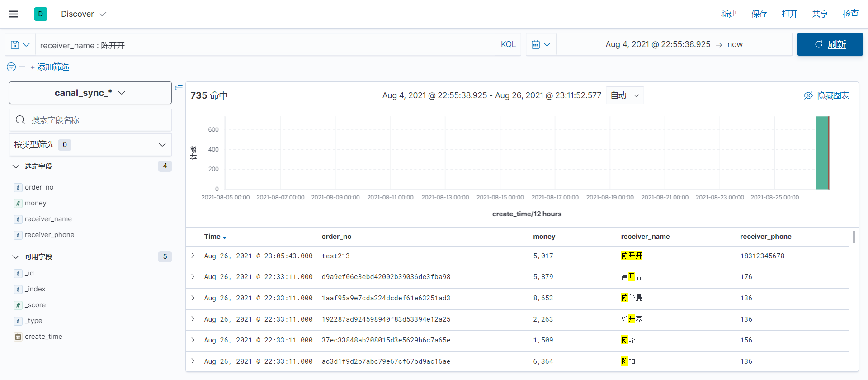Click the highlighted 陈开开 cell

pos(632,256)
